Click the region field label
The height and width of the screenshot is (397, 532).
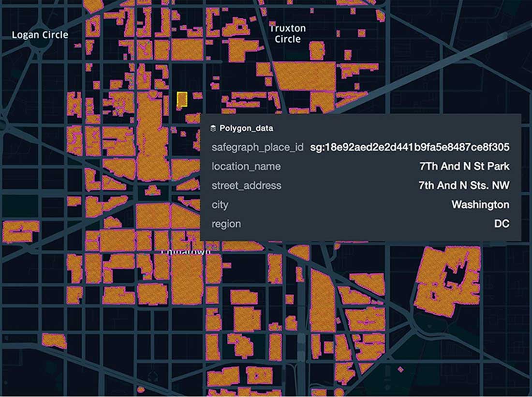226,224
